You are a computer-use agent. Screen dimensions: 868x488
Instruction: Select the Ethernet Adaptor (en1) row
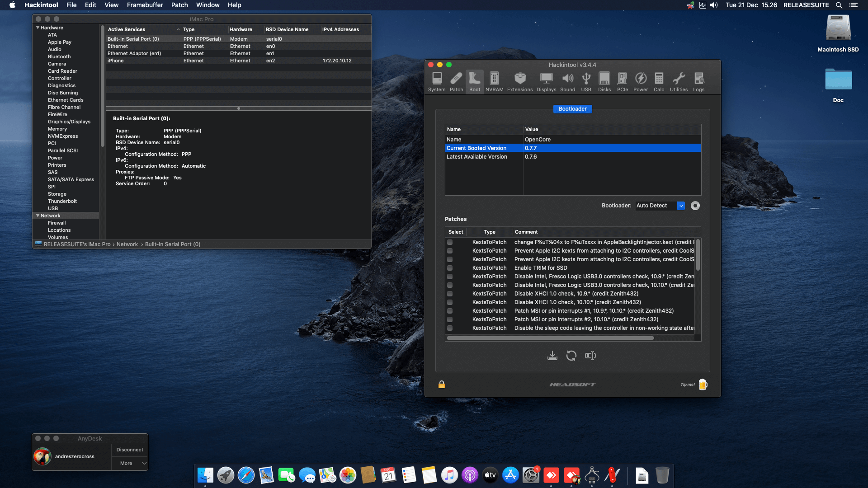tap(239, 53)
